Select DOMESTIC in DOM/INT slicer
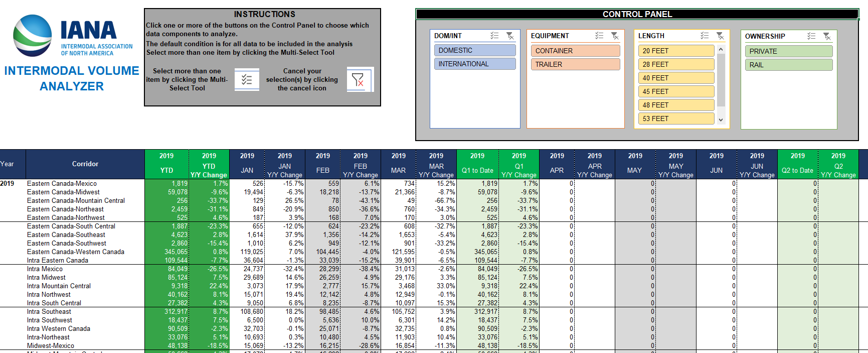The image size is (868, 353). click(x=475, y=50)
